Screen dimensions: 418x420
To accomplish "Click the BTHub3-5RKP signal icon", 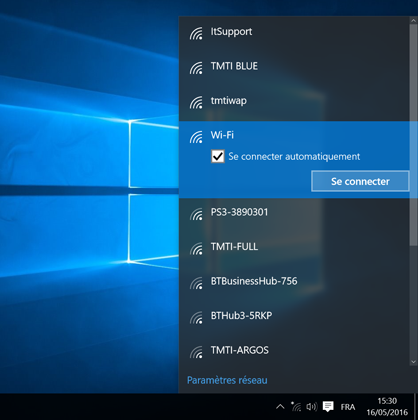I will click(196, 318).
